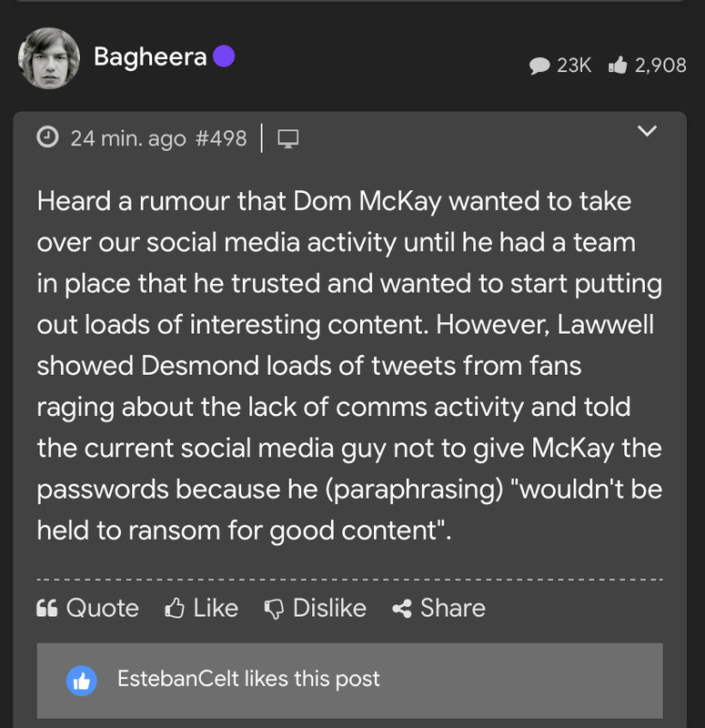705x728 pixels.
Task: Click the Bagheera username
Action: [150, 57]
